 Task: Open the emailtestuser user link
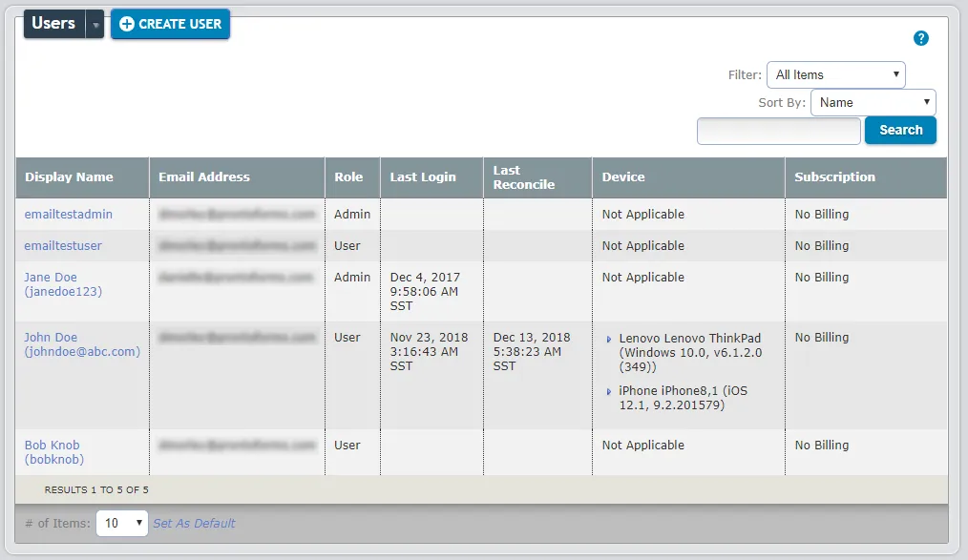pyautogui.click(x=63, y=245)
